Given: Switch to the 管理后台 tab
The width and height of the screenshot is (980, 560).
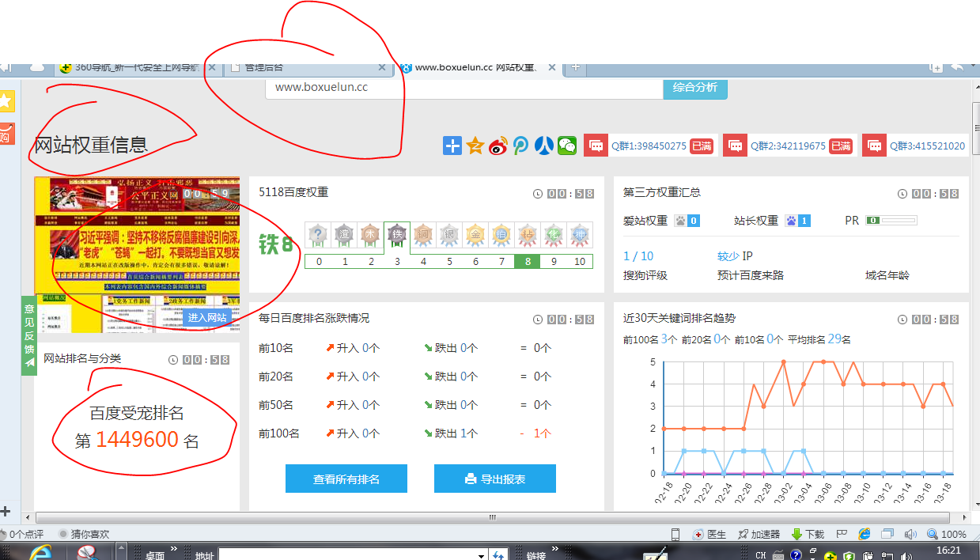Looking at the screenshot, I should click(x=307, y=67).
